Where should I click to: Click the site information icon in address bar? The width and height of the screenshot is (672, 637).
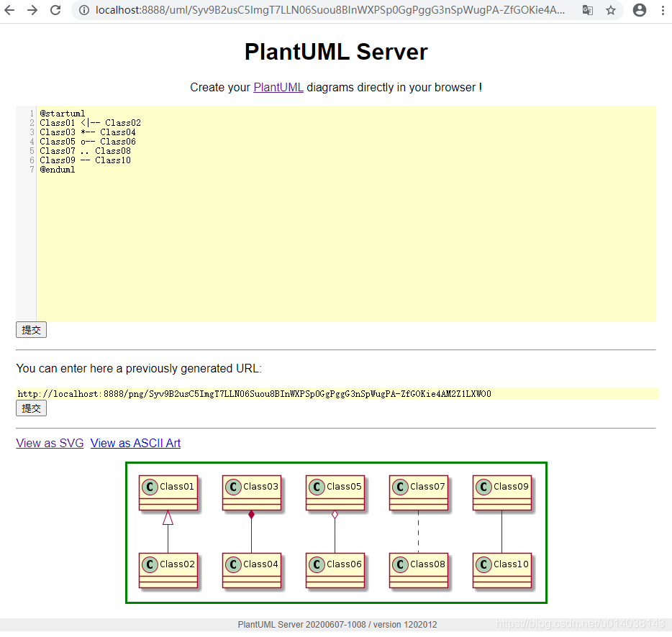[84, 10]
